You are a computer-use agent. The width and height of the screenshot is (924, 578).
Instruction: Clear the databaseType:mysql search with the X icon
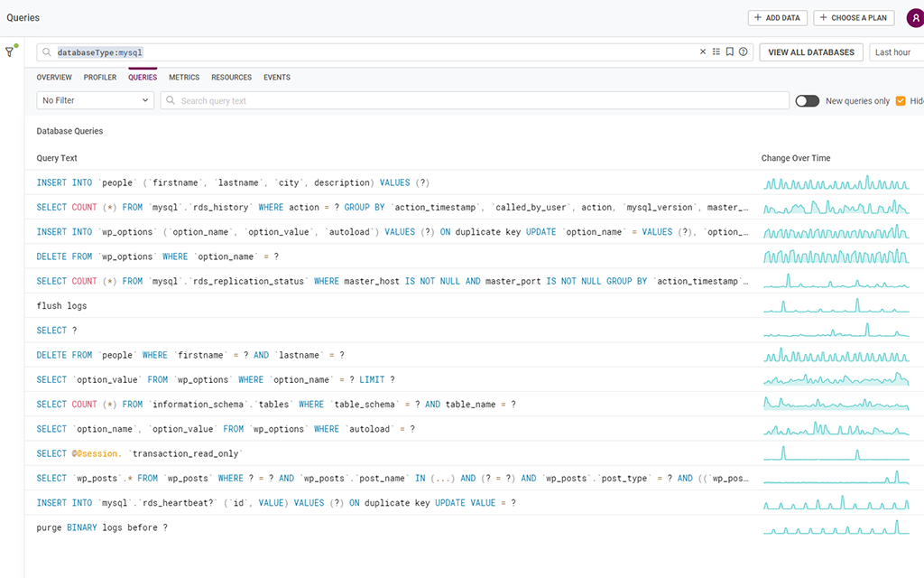[x=703, y=51]
